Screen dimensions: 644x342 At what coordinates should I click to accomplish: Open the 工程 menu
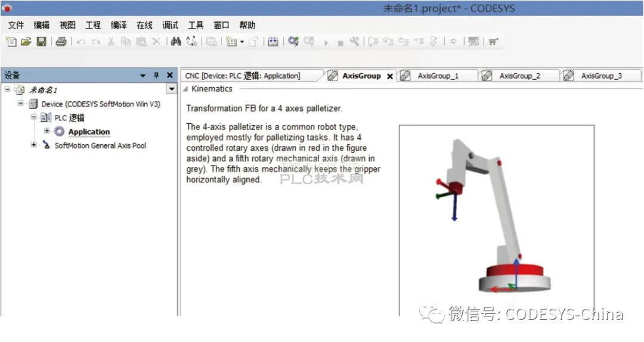click(93, 25)
